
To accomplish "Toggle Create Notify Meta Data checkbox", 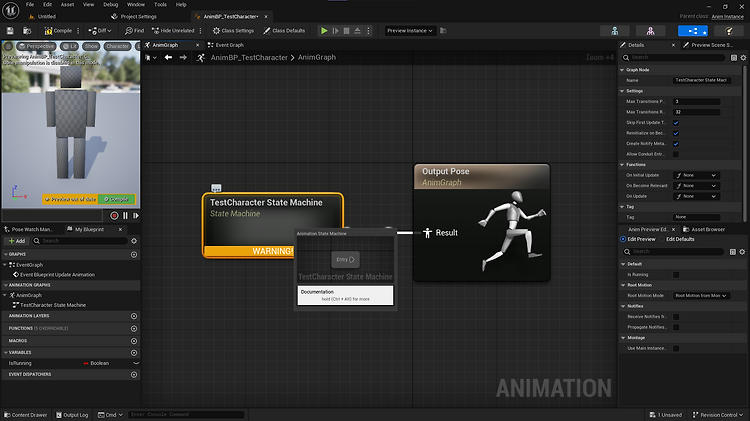I will (x=676, y=144).
